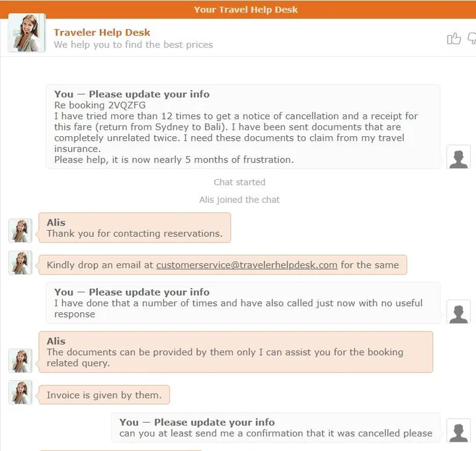Click the 'Please update your info' label in first message
This screenshot has width=476, height=451.
tap(149, 94)
